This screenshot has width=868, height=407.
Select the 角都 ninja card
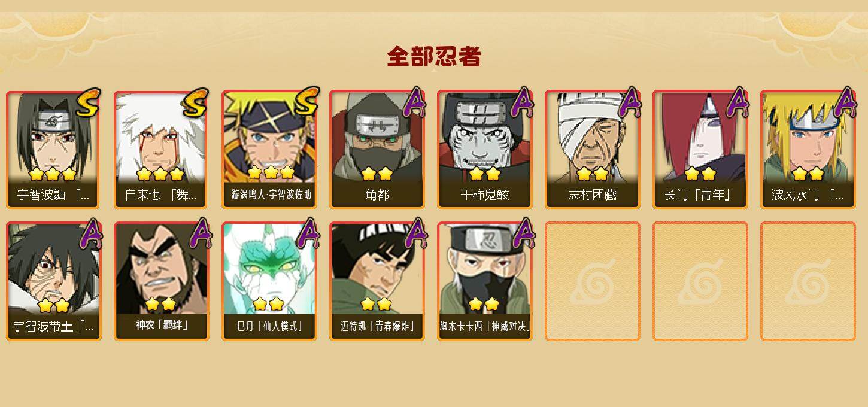point(377,150)
